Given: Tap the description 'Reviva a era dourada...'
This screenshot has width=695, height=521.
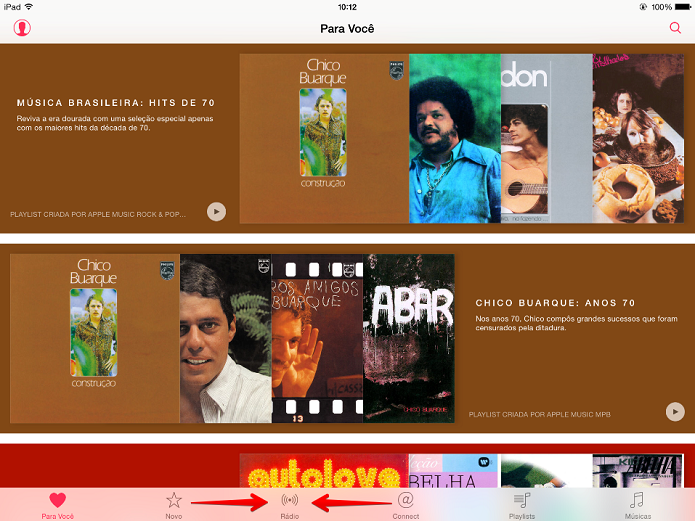Looking at the screenshot, I should tap(115, 123).
